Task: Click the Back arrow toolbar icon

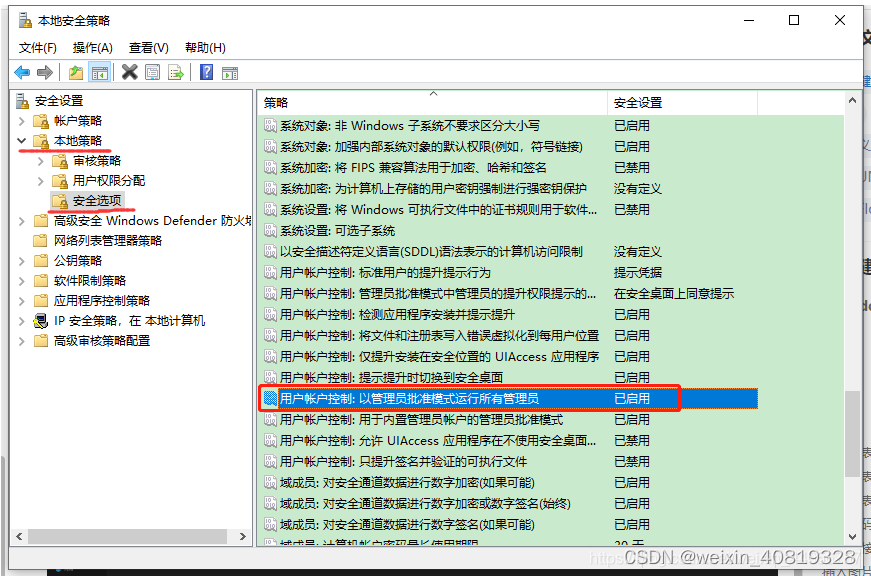Action: pyautogui.click(x=22, y=72)
